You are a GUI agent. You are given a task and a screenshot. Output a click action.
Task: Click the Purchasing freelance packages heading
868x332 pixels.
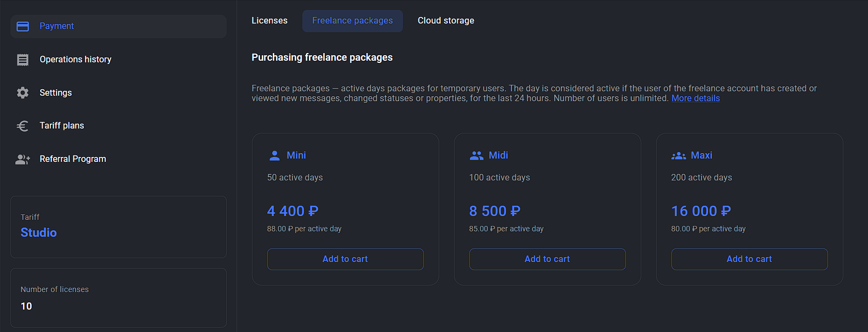[x=322, y=57]
